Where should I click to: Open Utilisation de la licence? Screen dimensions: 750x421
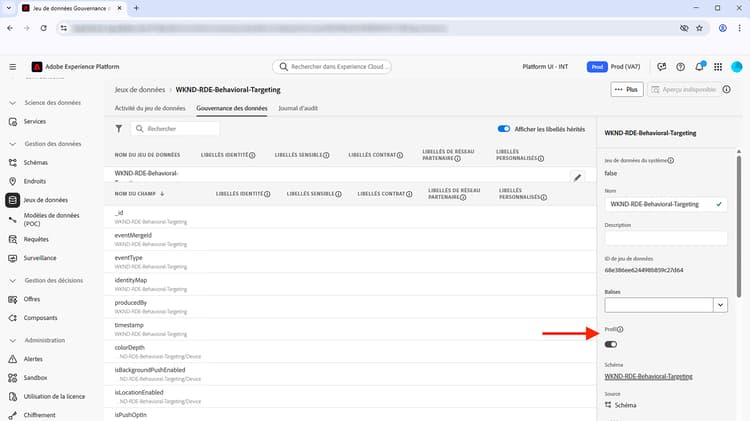coord(54,397)
